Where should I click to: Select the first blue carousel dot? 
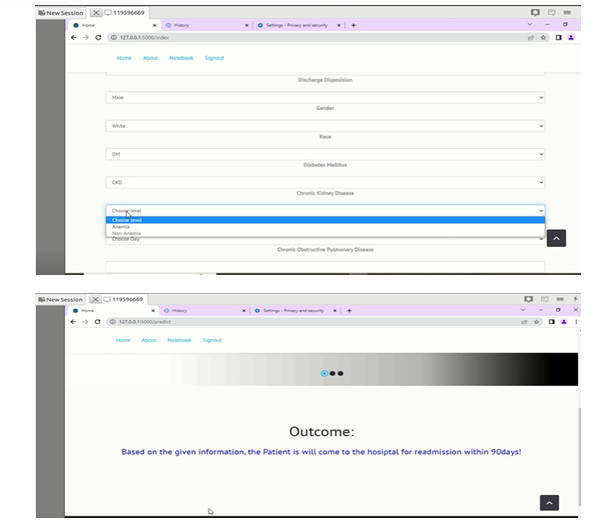[324, 373]
